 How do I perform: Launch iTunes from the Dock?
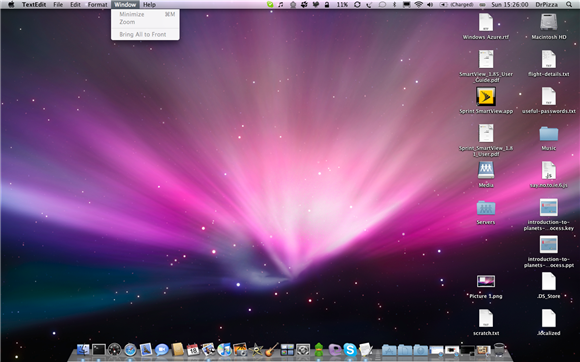click(x=224, y=349)
